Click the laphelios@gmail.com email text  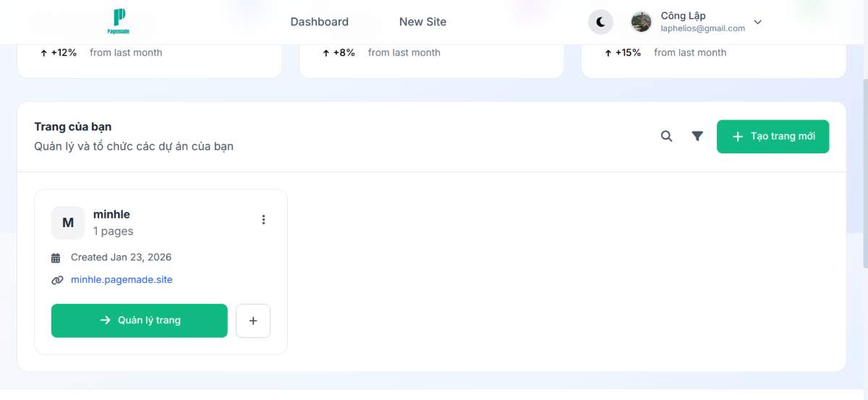pos(703,28)
